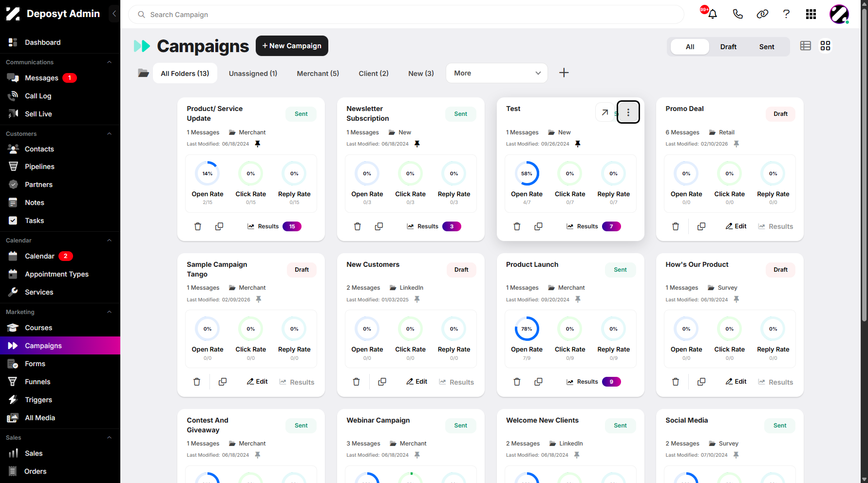Open the link icon in top bar
Viewport: 868px width, 483px height.
tap(762, 14)
